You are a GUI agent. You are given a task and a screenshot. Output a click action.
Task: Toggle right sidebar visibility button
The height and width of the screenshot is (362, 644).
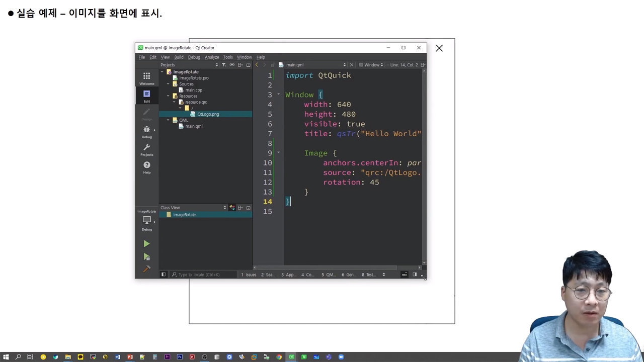(415, 275)
